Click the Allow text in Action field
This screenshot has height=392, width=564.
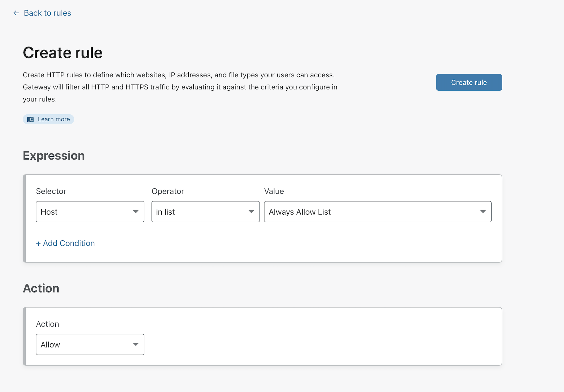(x=50, y=344)
